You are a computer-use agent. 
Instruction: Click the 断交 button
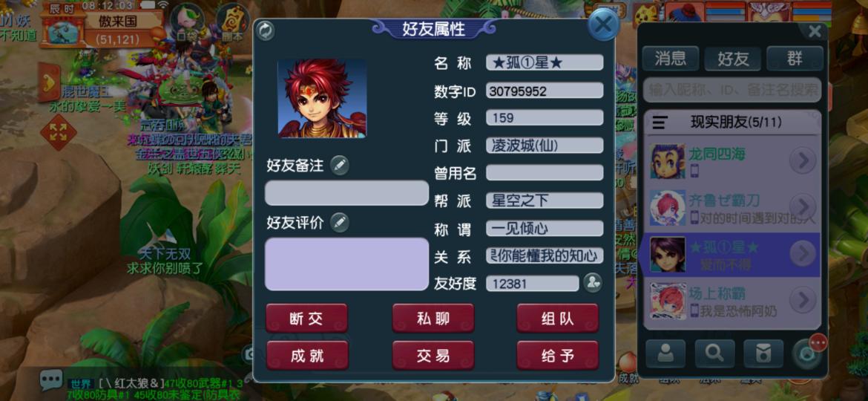307,319
